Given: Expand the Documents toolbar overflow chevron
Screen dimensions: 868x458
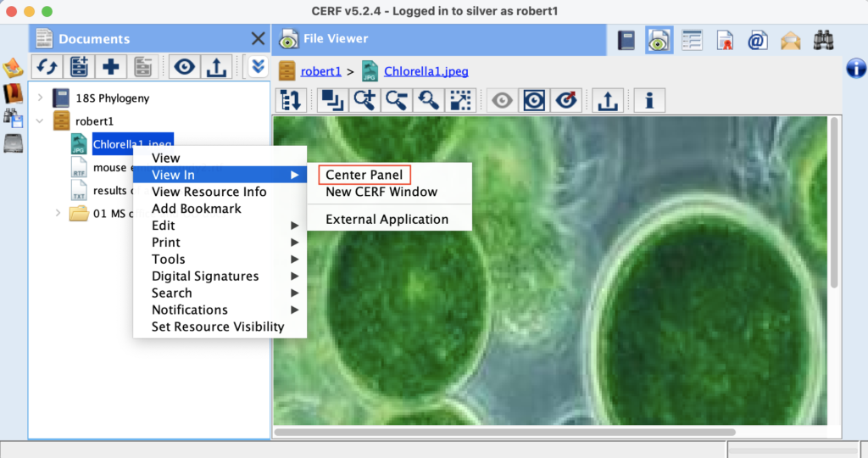Looking at the screenshot, I should (258, 67).
